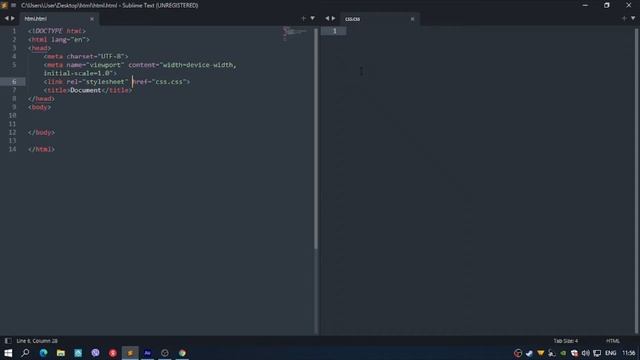The image size is (640, 360).
Task: Go to next tab in right pane
Action: pos(333,18)
